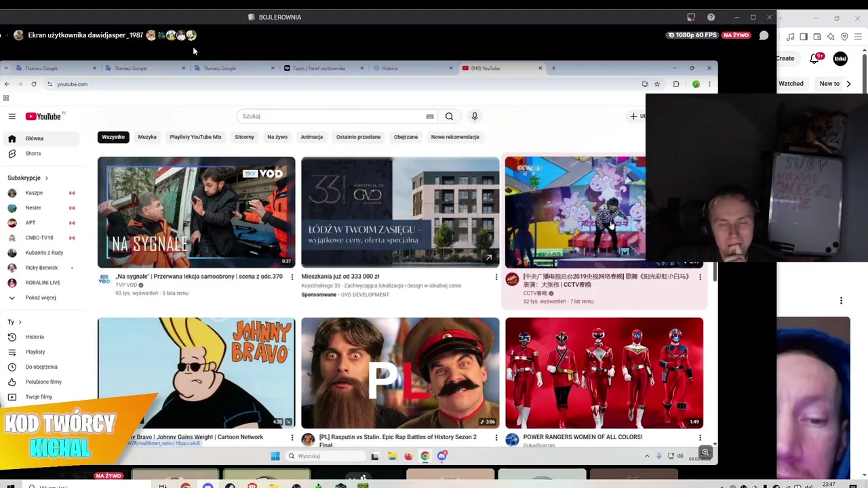Open more options for CCTV video
The image size is (868, 488).
coord(700,277)
